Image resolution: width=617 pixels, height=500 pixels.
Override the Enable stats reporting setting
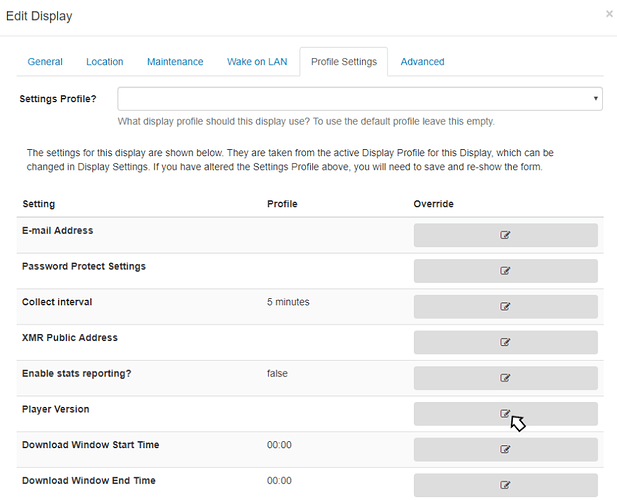pyautogui.click(x=505, y=378)
